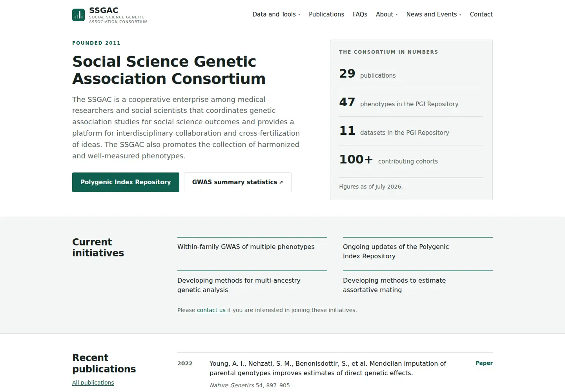This screenshot has height=392, width=565.
Task: Click '47 phenotypes in the PGI Repository'
Action: click(411, 102)
